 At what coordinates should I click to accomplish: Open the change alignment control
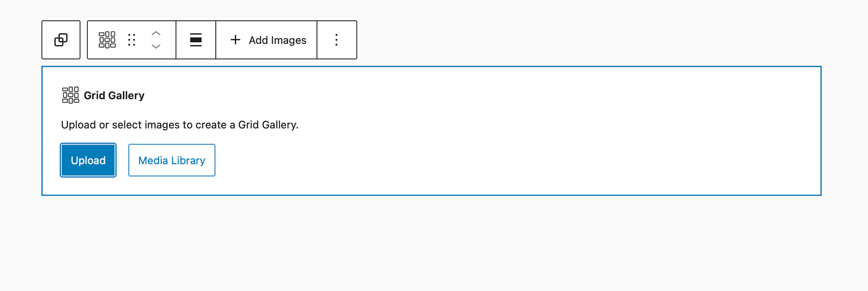tap(196, 40)
